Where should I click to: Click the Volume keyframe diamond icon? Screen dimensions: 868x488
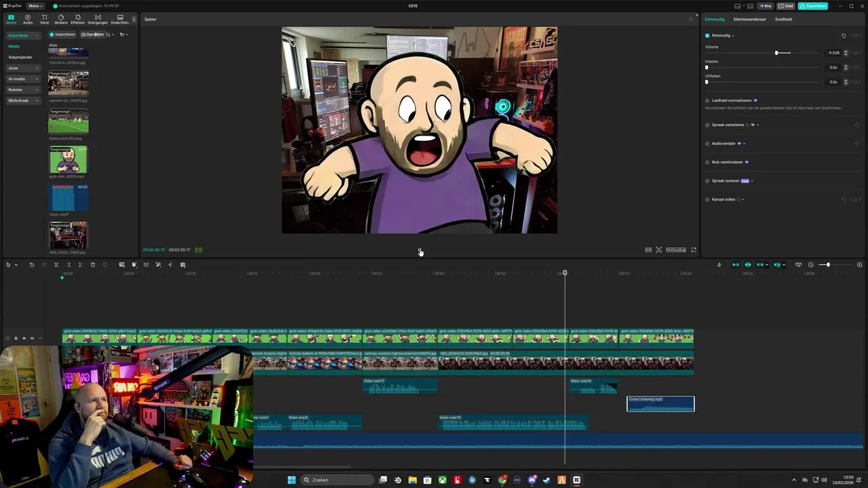tap(855, 52)
